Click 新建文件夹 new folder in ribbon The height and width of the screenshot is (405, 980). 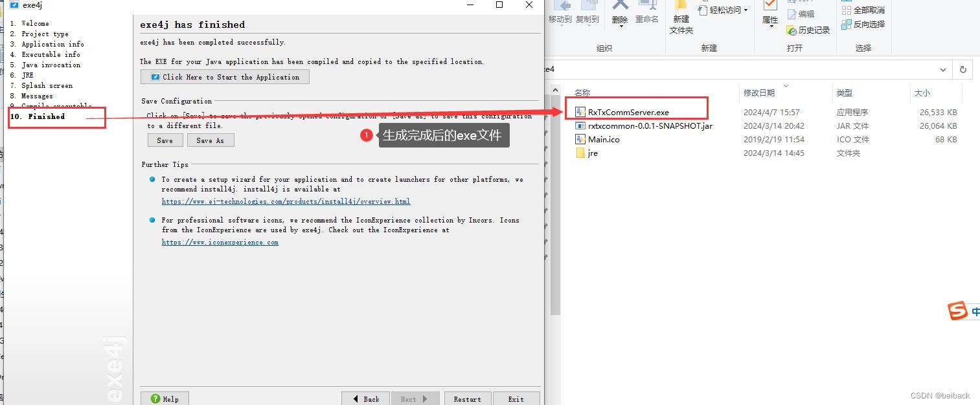click(x=681, y=17)
